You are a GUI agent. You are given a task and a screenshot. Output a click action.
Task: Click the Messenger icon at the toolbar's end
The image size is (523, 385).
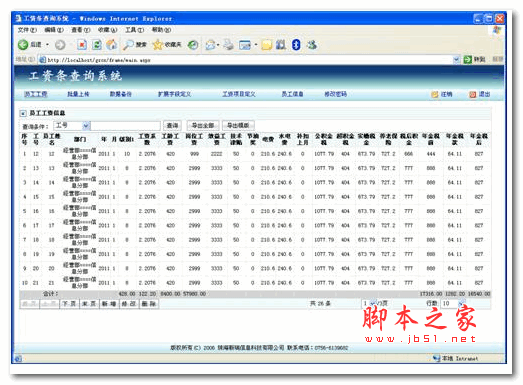point(312,45)
